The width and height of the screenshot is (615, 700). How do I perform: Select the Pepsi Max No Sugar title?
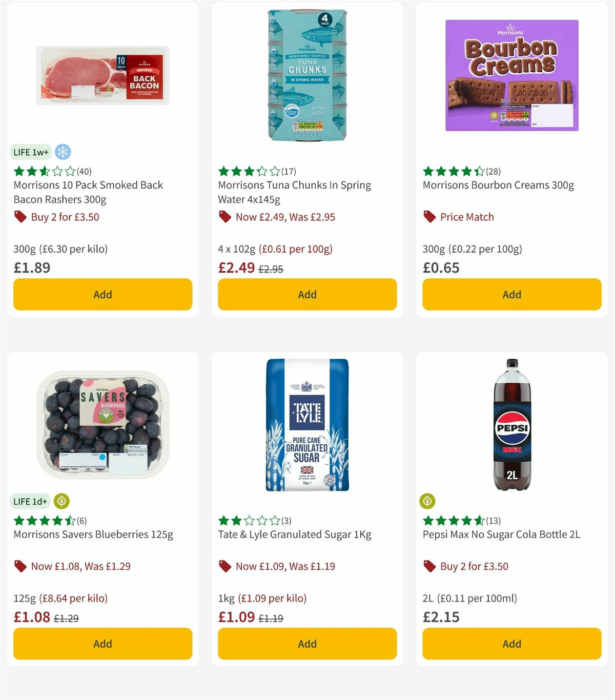pos(501,534)
